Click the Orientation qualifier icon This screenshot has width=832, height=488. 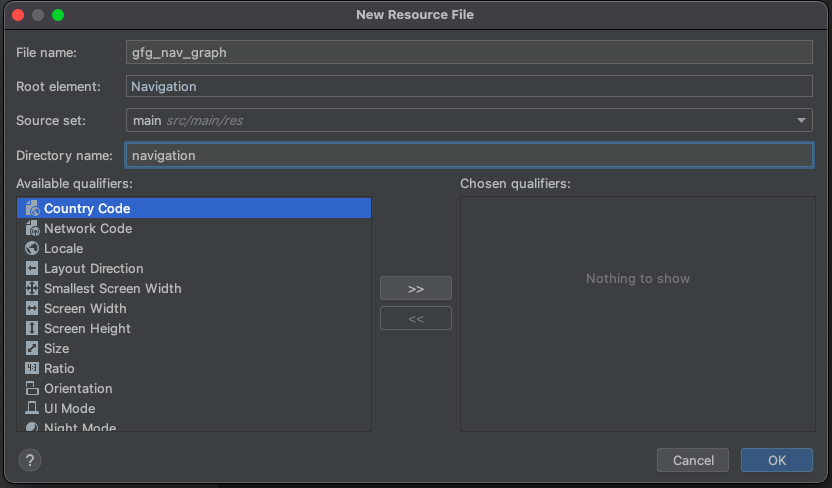(x=32, y=388)
